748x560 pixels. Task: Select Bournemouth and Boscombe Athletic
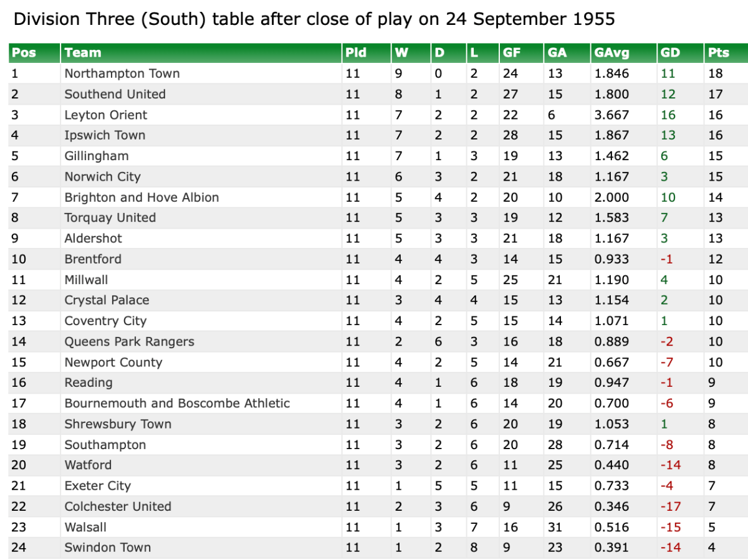click(x=177, y=403)
